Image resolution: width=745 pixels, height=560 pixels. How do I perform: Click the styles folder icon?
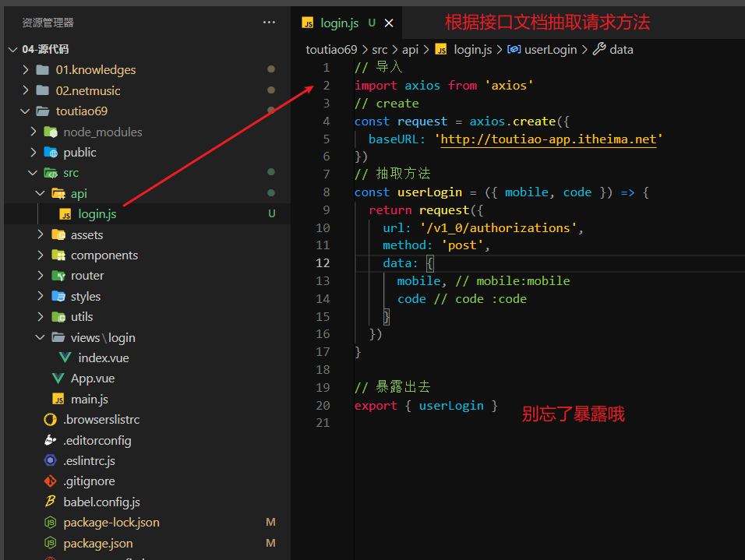[58, 296]
